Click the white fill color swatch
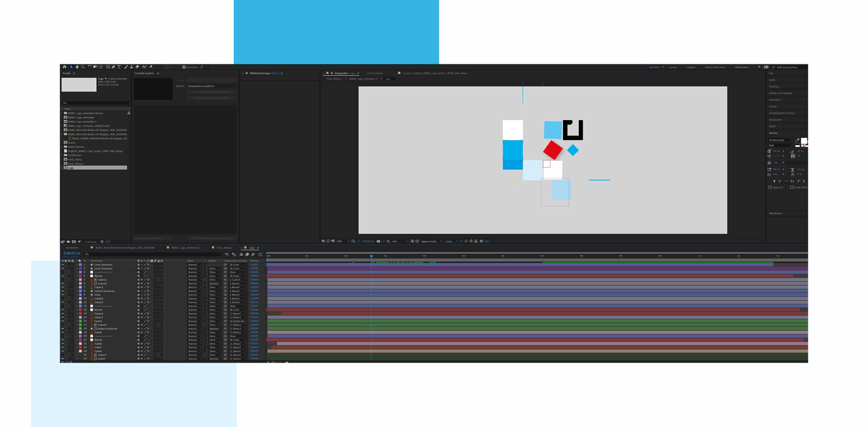 click(804, 140)
